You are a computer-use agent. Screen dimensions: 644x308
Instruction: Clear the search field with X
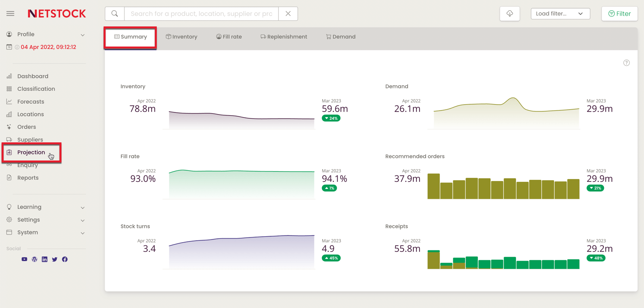pyautogui.click(x=288, y=13)
